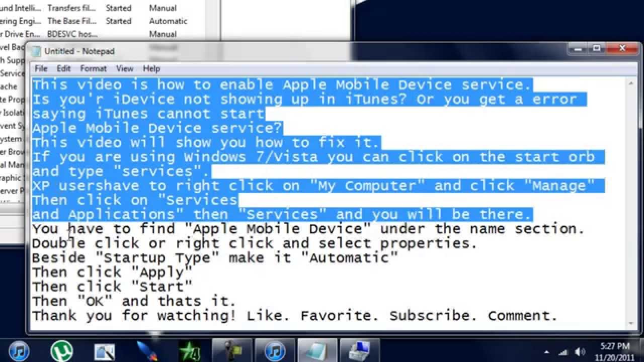Screen dimensions: 644x362
Task: Click line 'Then "OK" and thats it.'
Action: click(134, 301)
